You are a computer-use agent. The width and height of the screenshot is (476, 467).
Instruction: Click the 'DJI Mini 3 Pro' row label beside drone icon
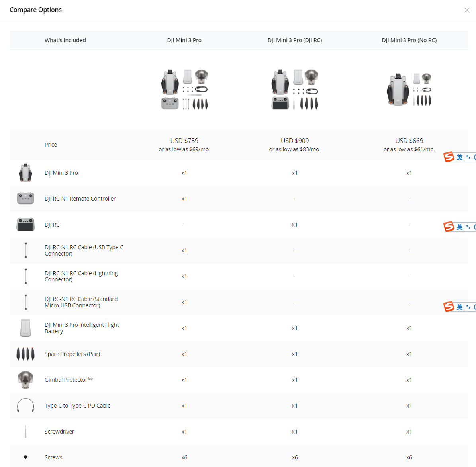[61, 173]
